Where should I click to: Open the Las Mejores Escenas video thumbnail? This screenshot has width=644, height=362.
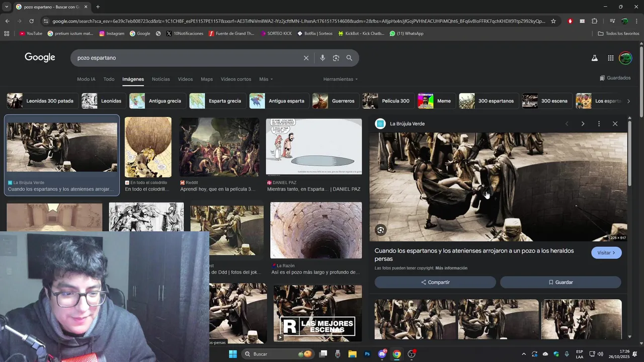click(x=317, y=313)
